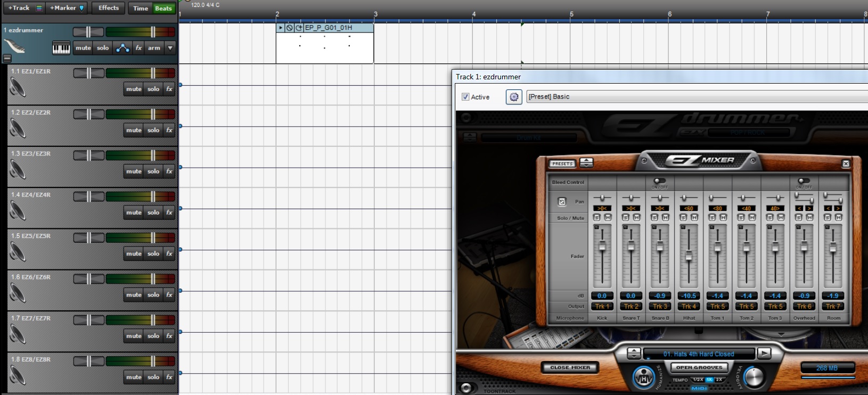The image size is (868, 395).
Task: Click measure 5 on the timeline ruler
Action: point(571,14)
